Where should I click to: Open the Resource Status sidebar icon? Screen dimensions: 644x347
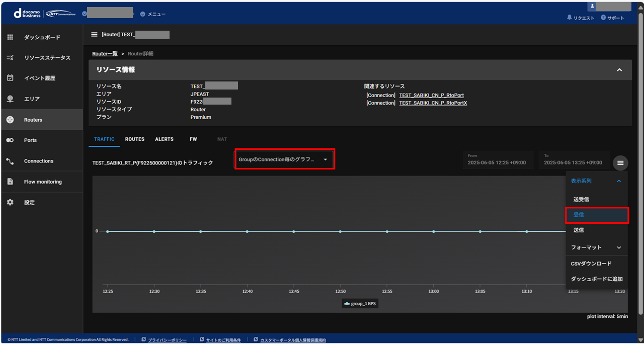(x=10, y=58)
